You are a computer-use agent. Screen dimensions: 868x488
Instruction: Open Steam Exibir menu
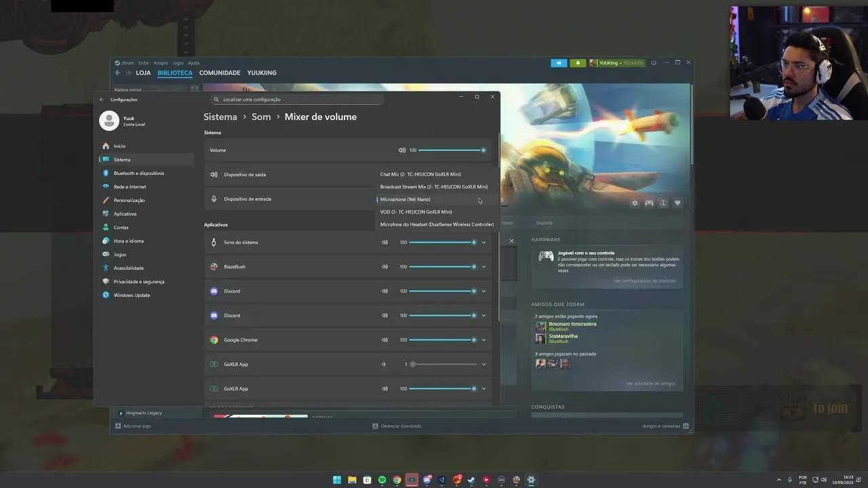click(143, 63)
